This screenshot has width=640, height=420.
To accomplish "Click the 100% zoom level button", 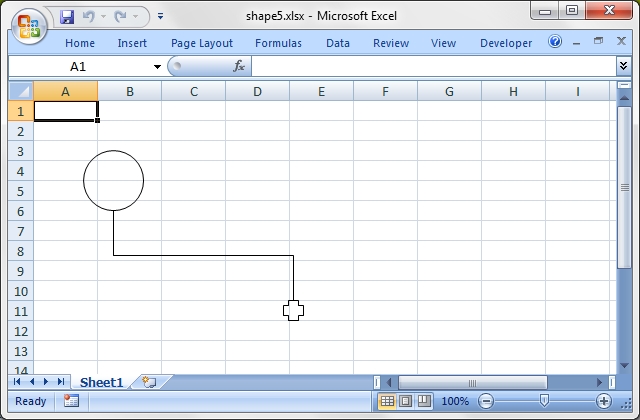I will click(x=455, y=401).
